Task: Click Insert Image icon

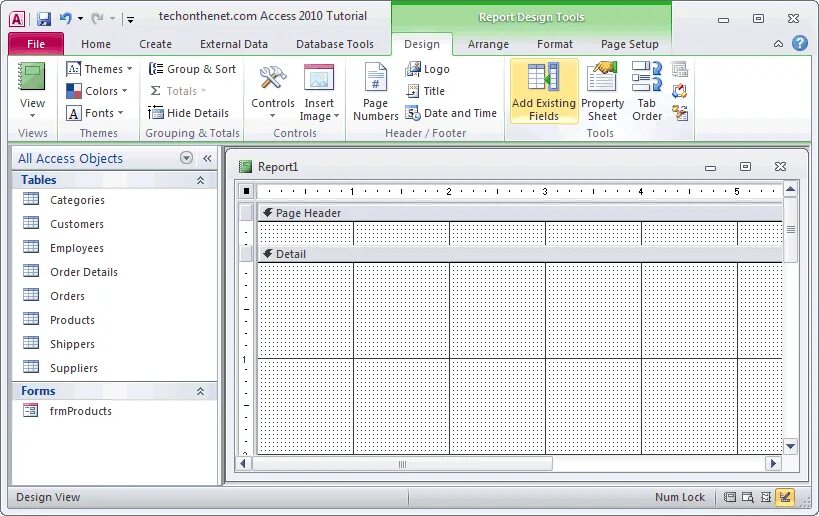Action: click(319, 78)
